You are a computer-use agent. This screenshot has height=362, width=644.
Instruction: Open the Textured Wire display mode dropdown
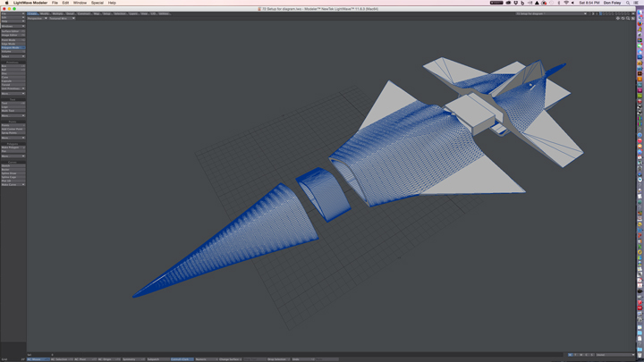point(59,18)
